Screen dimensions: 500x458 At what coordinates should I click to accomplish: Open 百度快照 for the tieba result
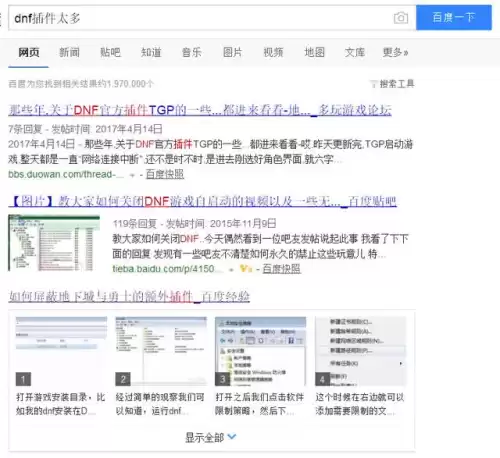click(x=281, y=269)
